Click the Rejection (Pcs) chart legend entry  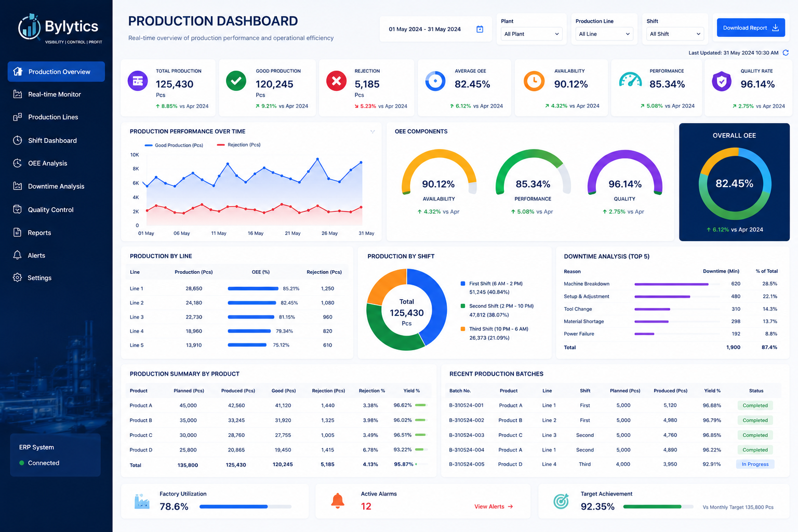tap(238, 145)
